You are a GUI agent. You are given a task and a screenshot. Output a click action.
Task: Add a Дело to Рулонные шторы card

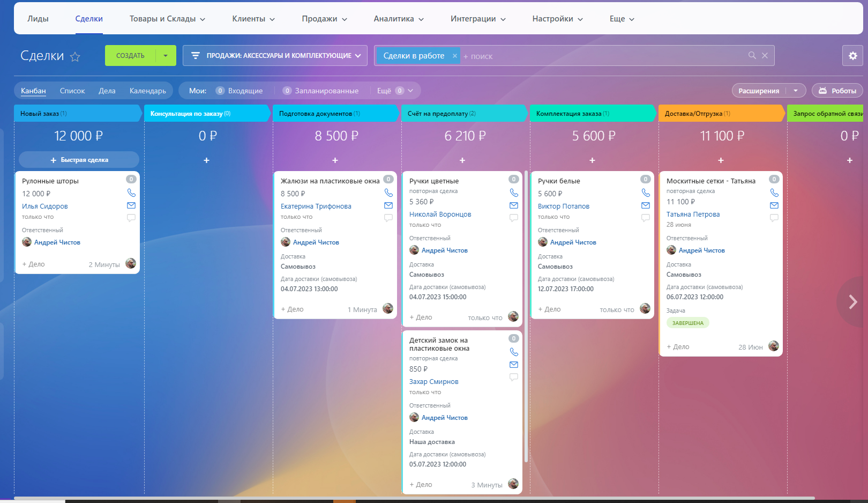tap(33, 264)
